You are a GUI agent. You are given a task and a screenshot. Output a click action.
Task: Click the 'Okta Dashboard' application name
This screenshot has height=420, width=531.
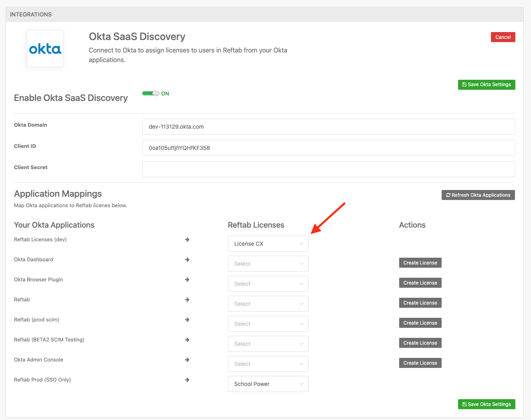[x=34, y=260]
